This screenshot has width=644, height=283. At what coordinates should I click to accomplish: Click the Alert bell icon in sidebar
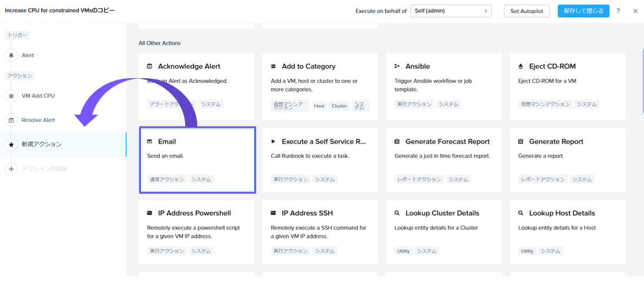pyautogui.click(x=11, y=55)
